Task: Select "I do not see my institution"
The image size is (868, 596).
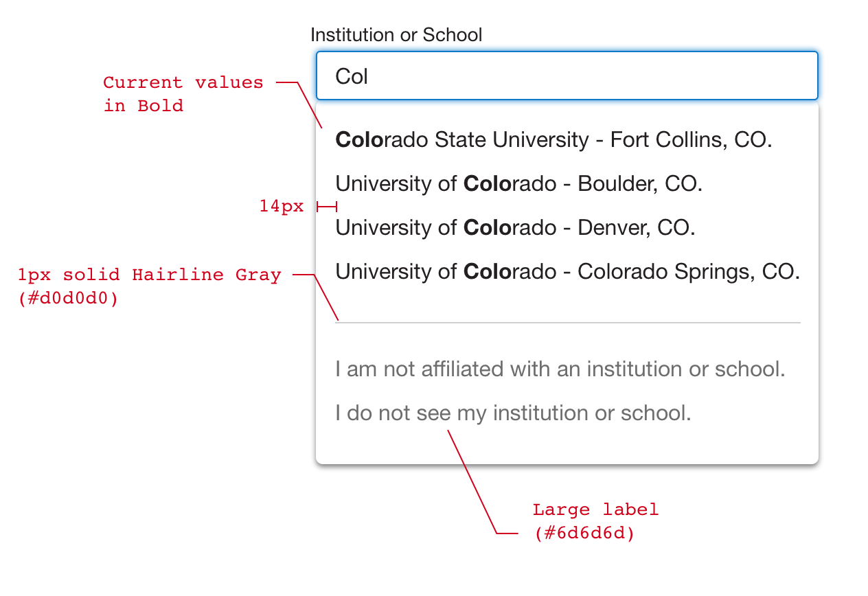Action: 513,413
